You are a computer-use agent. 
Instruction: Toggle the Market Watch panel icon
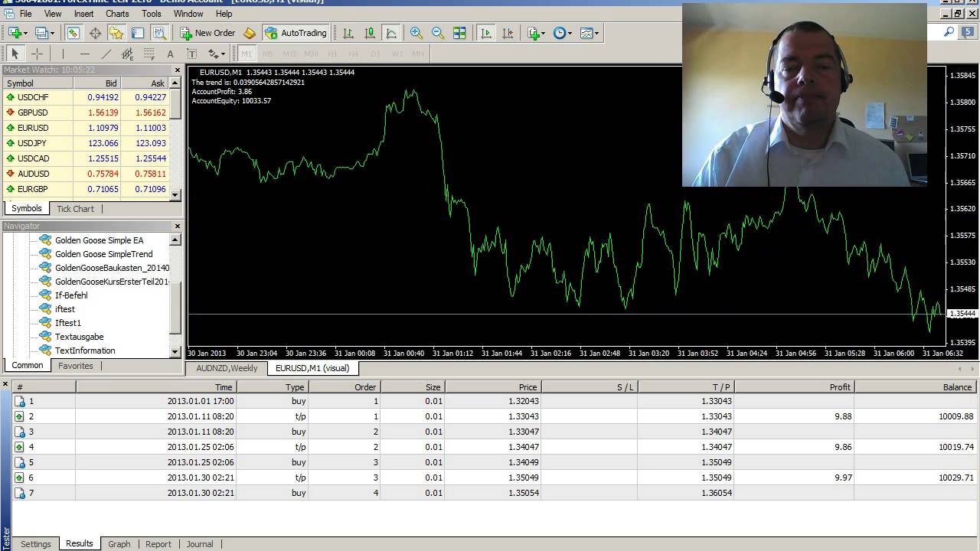(73, 33)
